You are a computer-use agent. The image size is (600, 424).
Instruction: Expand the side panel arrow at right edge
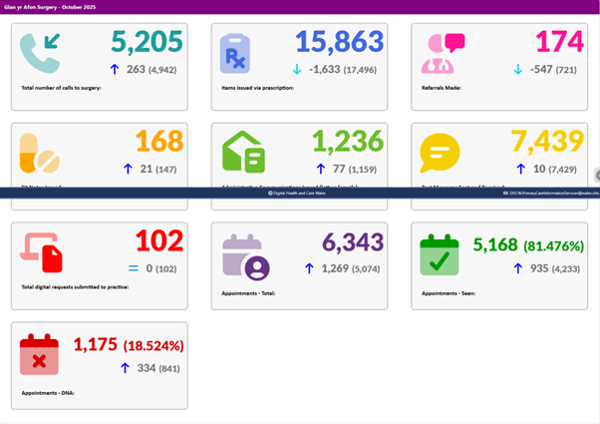[x=596, y=174]
